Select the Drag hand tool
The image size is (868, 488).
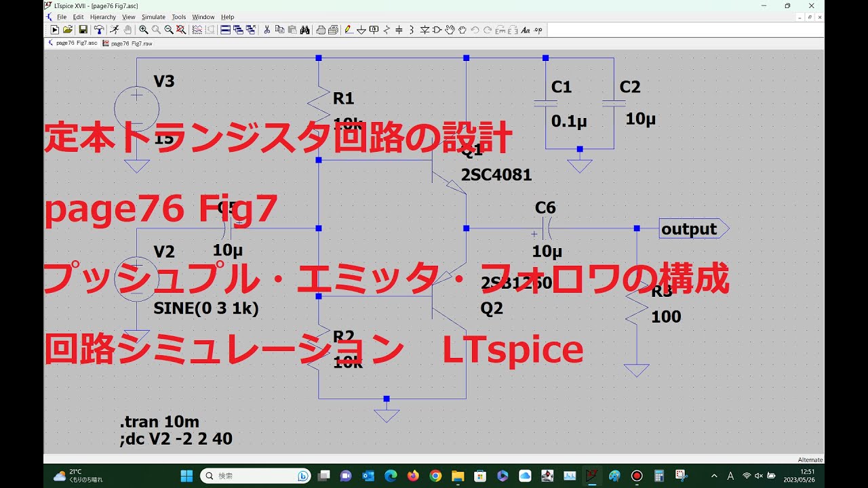pyautogui.click(x=462, y=30)
